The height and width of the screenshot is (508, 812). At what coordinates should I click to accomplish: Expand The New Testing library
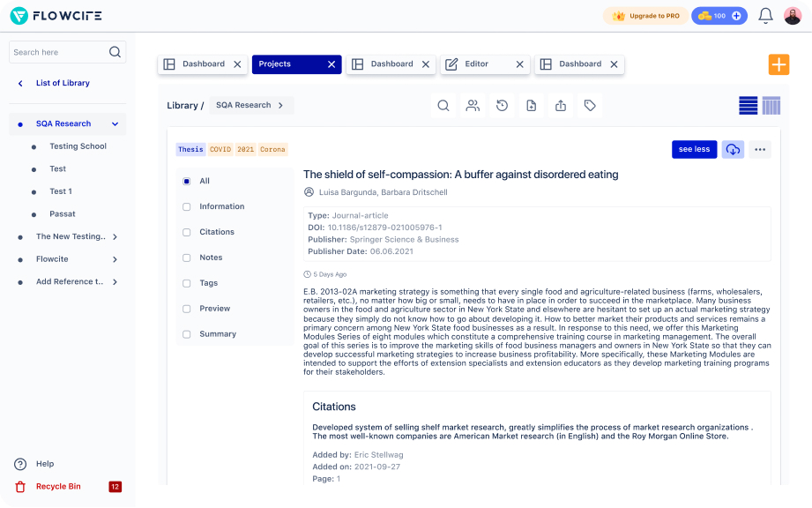(x=115, y=236)
